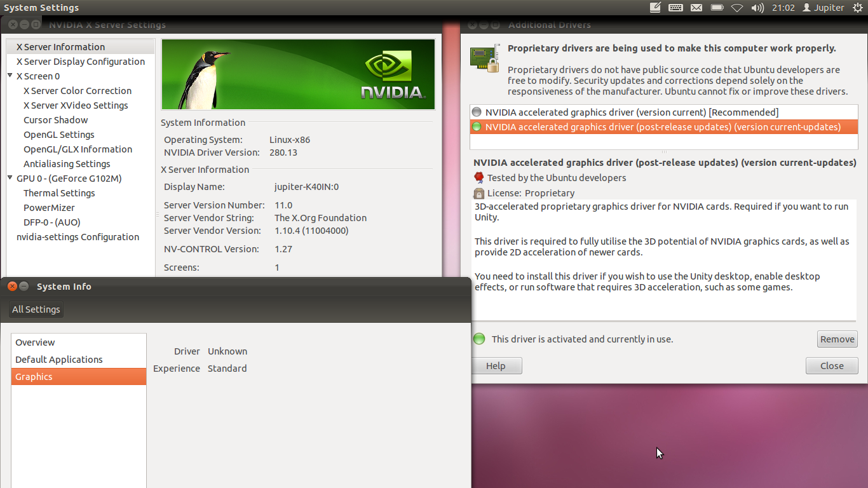Select the version current [Recommended] driver
The width and height of the screenshot is (868, 488).
pyautogui.click(x=663, y=112)
